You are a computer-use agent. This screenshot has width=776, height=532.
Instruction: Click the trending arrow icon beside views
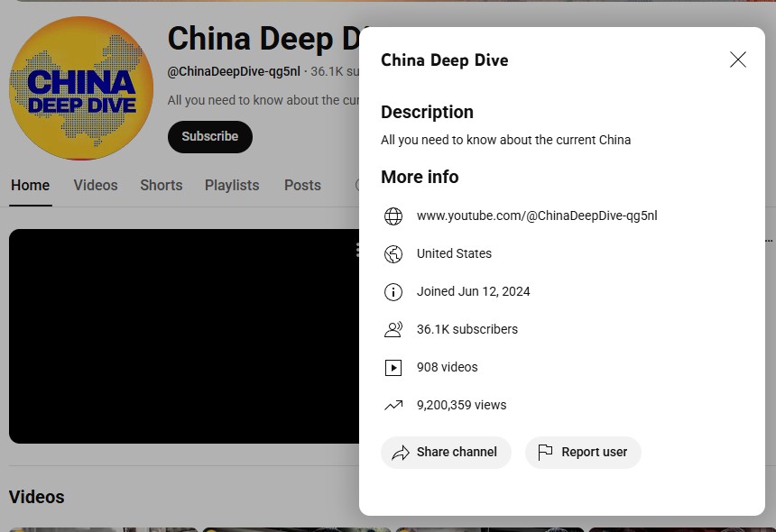393,406
